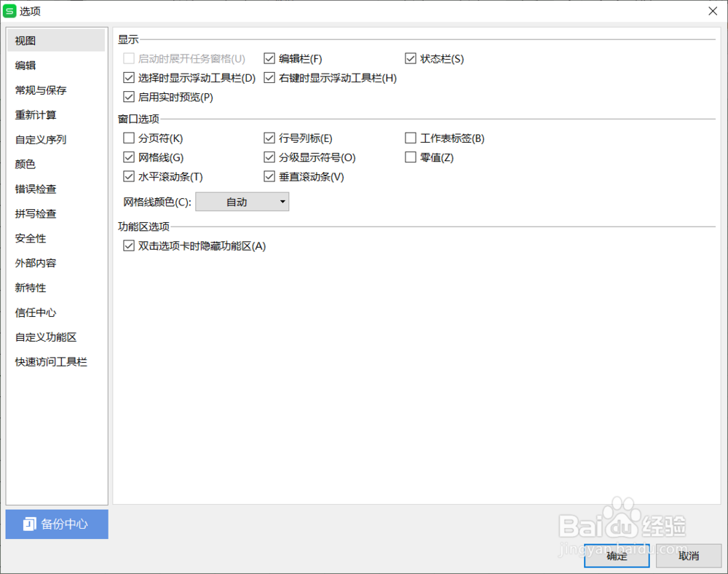Enable the 分页符(K) checkbox
The height and width of the screenshot is (574, 728).
tap(129, 138)
